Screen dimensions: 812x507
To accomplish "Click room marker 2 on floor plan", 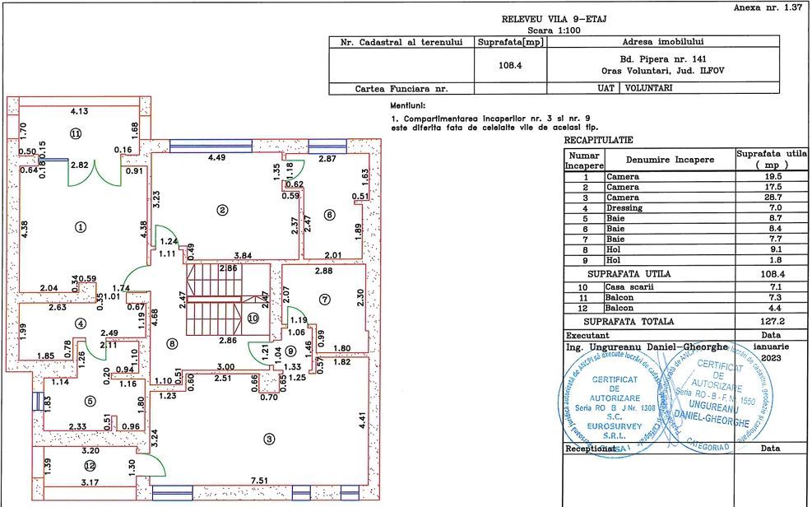I will (222, 210).
